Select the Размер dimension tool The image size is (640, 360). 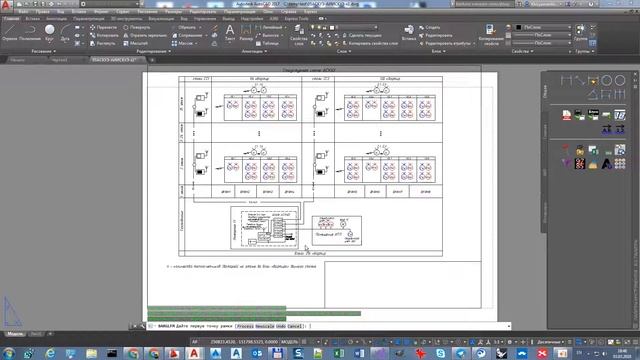[x=246, y=33]
